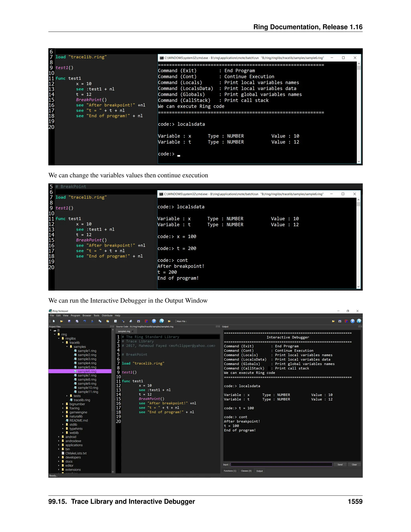Open the Distribute menu
The width and height of the screenshot is (411, 532).
pyautogui.click(x=107, y=315)
